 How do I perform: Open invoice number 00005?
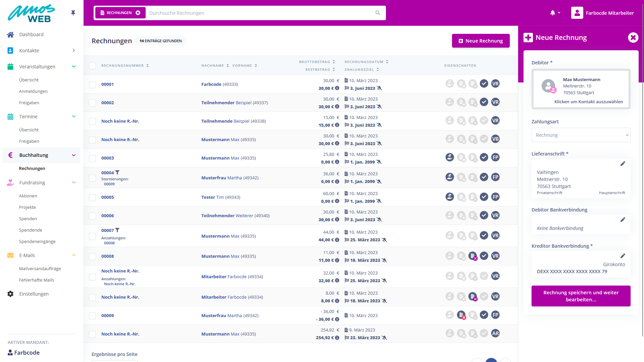pos(107,197)
